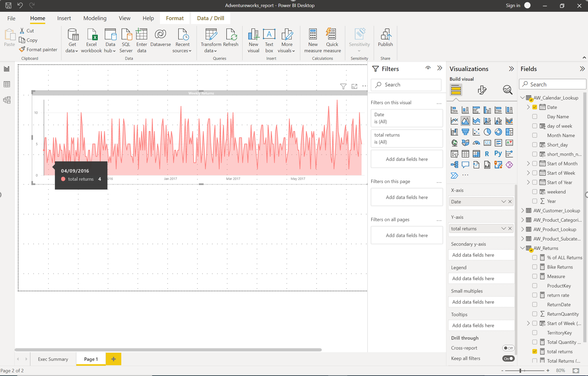This screenshot has height=376, width=588.
Task: Click the Fields pane search box
Action: coord(552,84)
